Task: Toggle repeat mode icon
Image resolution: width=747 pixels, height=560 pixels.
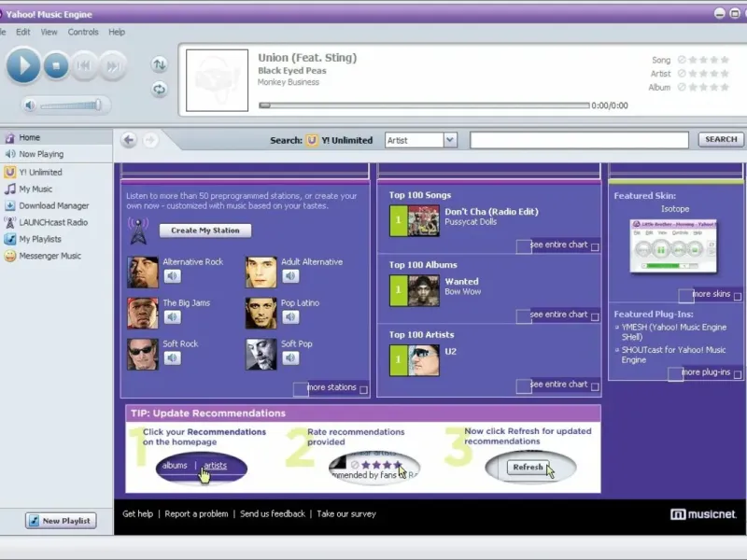Action: pyautogui.click(x=159, y=89)
